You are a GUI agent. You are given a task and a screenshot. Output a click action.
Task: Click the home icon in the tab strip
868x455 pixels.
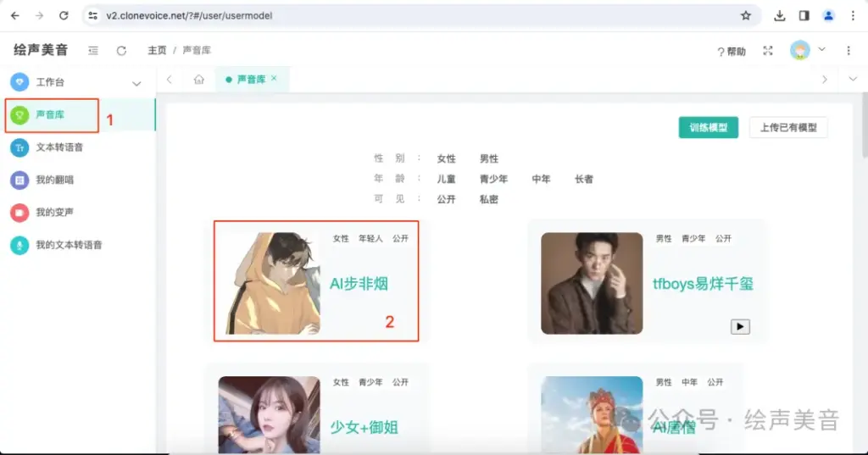click(198, 79)
